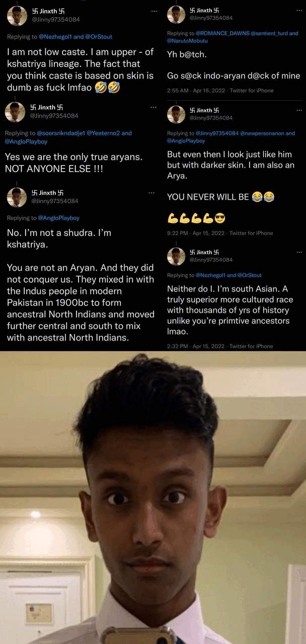The width and height of the screenshot is (306, 644).
Task: Open more options on the "not a shudra" tweet
Action: point(151,193)
